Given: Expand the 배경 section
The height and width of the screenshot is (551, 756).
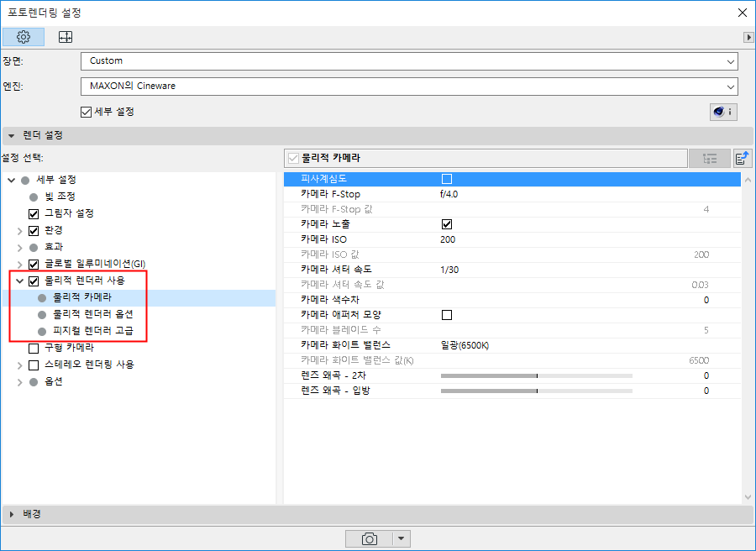Looking at the screenshot, I should coord(11,514).
